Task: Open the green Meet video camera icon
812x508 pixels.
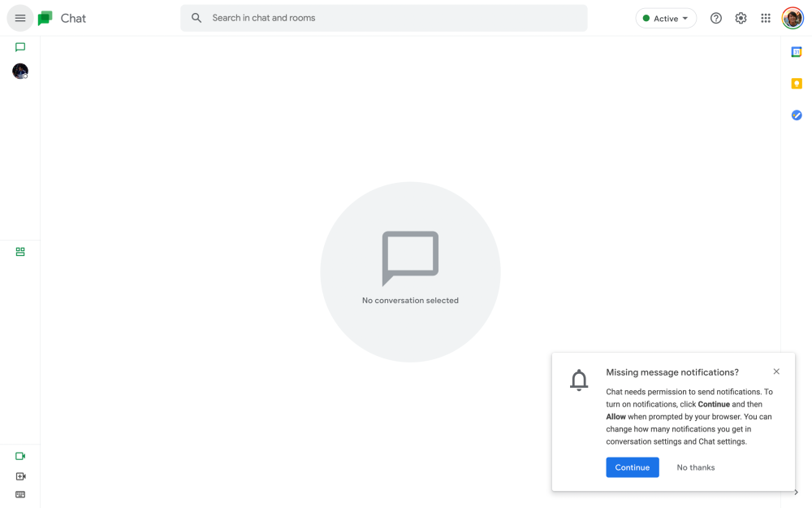Action: 20,456
